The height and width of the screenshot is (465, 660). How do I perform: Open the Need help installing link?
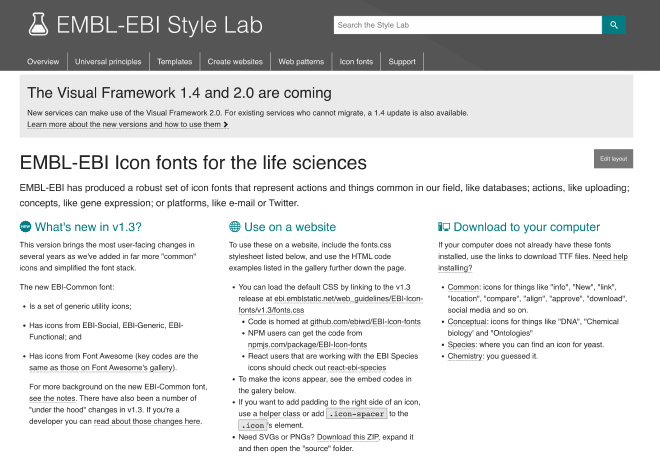(x=590, y=256)
